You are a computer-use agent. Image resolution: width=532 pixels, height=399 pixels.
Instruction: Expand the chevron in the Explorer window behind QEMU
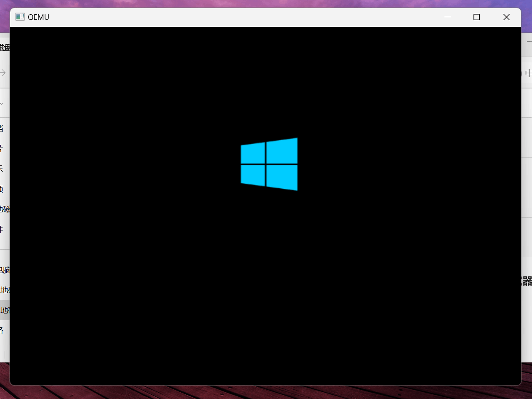(x=2, y=103)
